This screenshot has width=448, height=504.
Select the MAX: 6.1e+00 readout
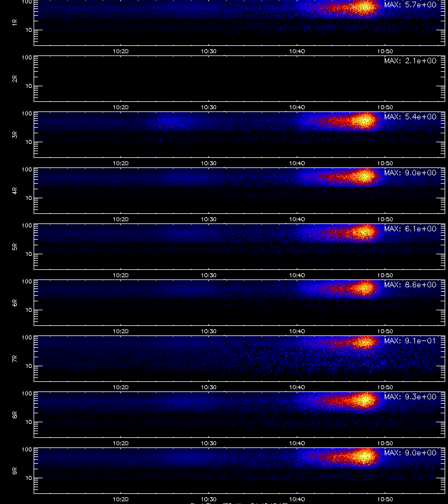410,228
